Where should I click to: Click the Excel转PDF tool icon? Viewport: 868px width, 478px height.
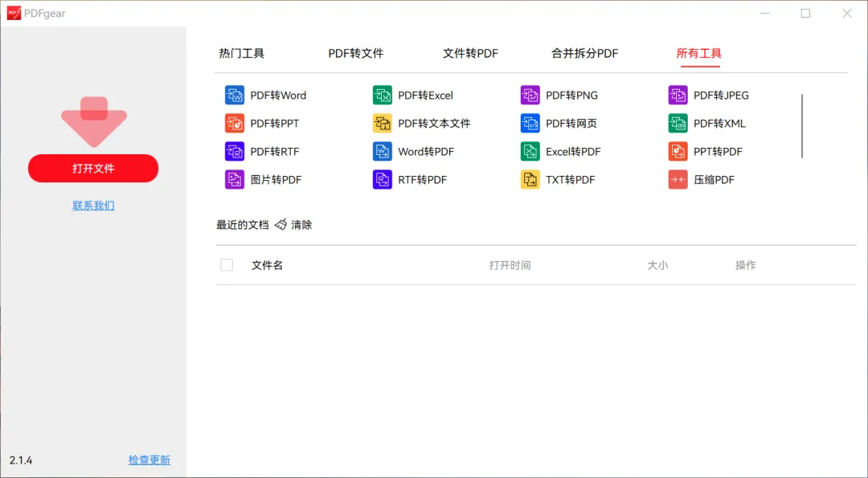point(530,152)
